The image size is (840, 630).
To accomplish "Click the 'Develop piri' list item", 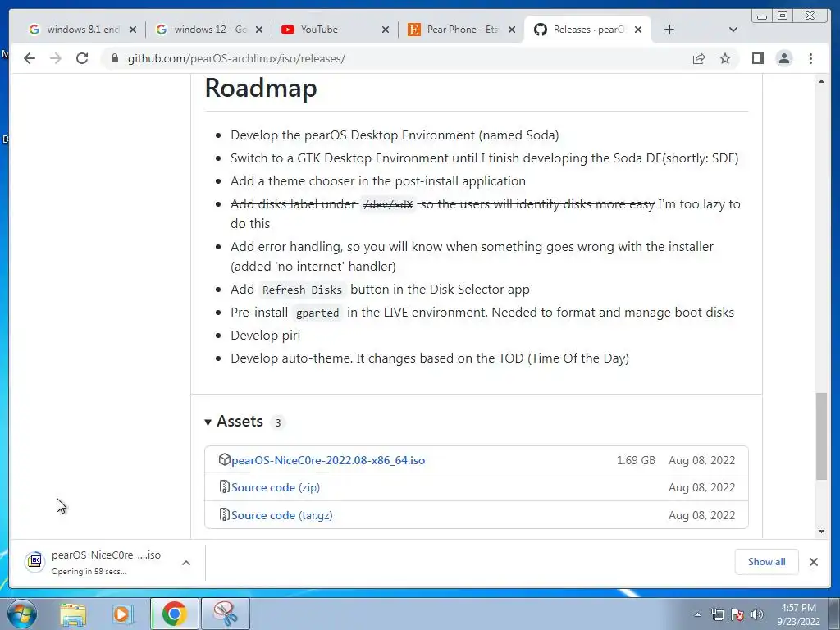I will click(265, 336).
